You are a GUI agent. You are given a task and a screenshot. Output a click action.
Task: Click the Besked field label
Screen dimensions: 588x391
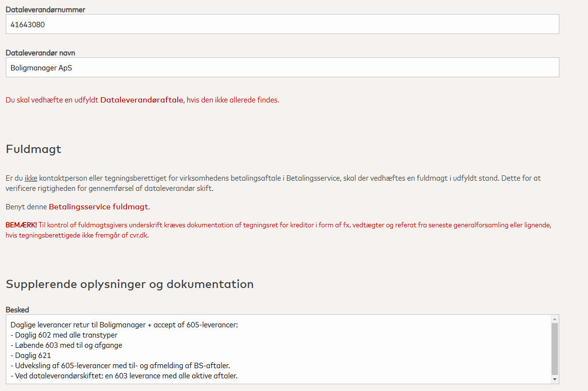coord(17,309)
